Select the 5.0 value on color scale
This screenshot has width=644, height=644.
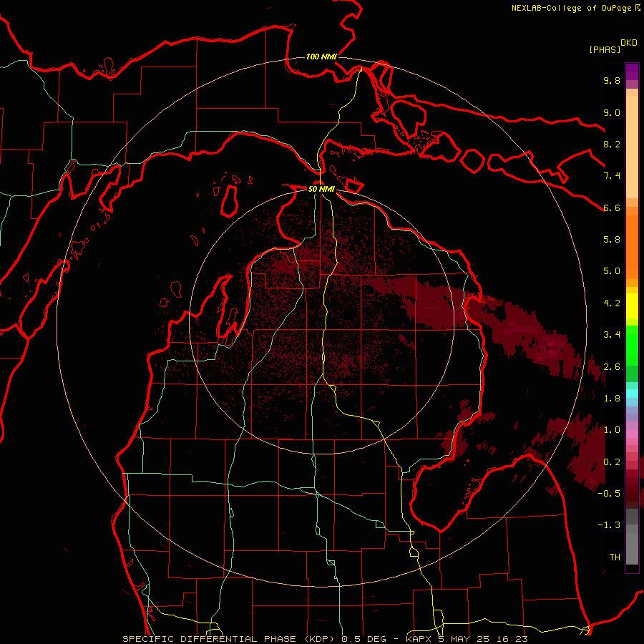(x=612, y=271)
